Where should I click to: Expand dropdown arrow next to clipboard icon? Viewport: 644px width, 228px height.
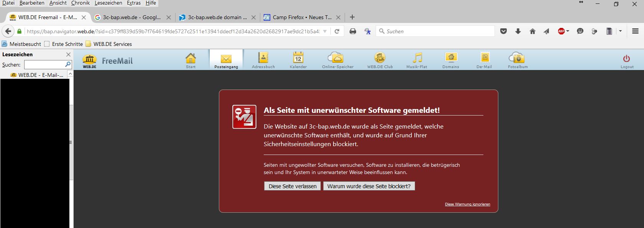coord(620,31)
